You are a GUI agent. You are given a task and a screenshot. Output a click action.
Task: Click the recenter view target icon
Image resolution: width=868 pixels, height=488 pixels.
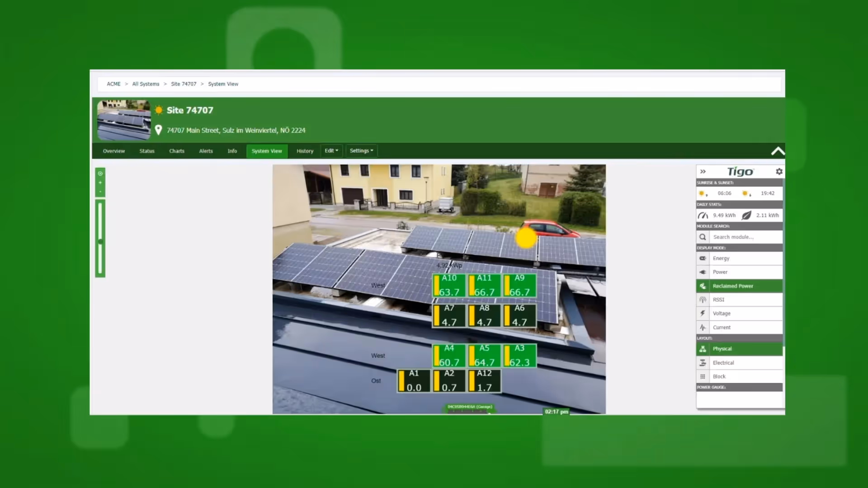click(x=100, y=174)
